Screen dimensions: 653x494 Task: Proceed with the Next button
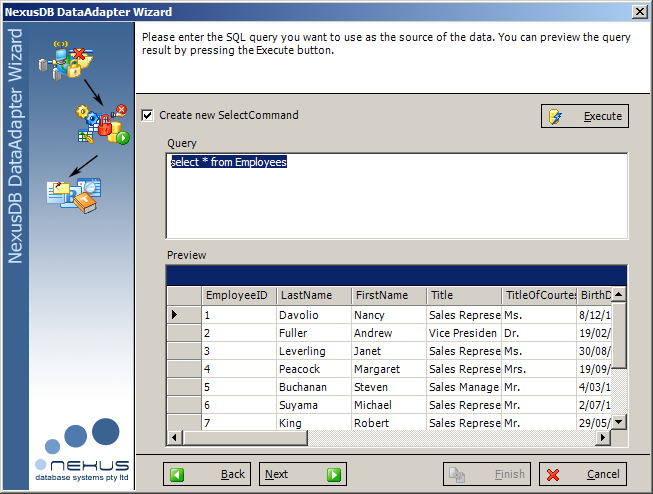pos(303,474)
